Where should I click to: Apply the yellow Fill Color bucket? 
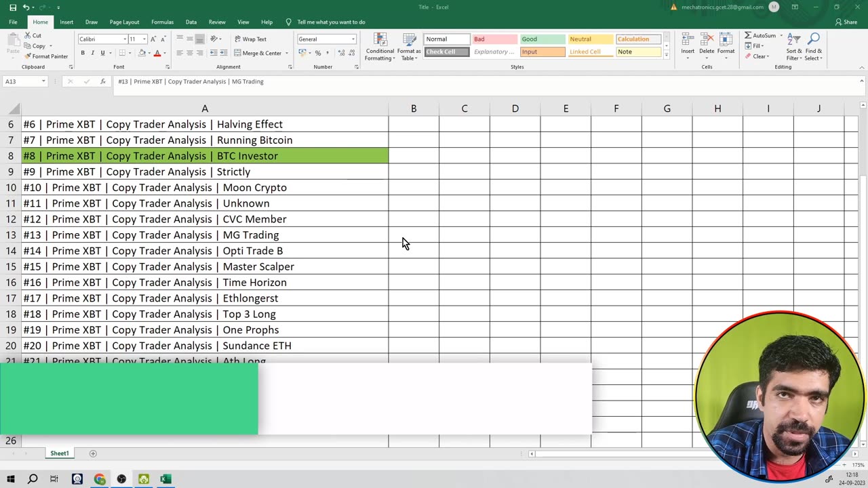click(142, 53)
